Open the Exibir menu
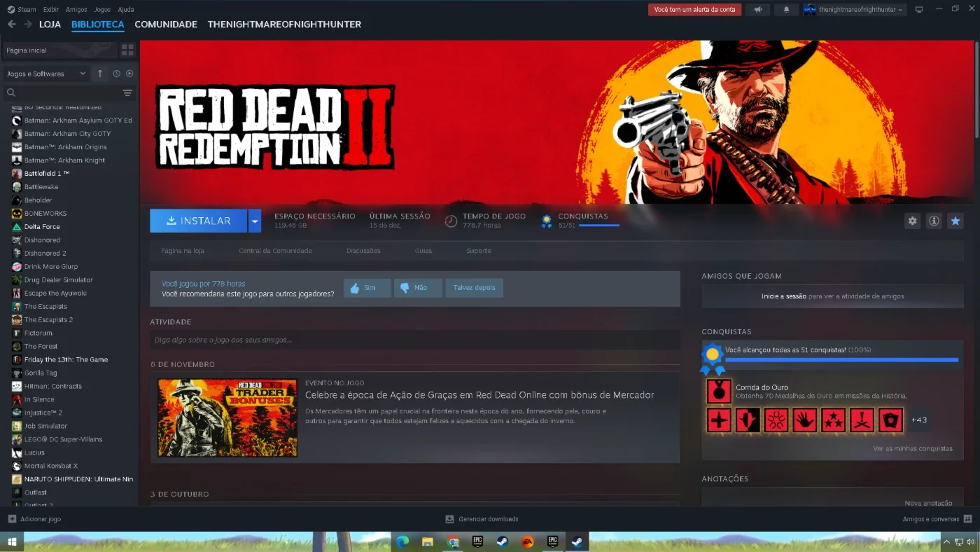The width and height of the screenshot is (980, 552). (51, 10)
